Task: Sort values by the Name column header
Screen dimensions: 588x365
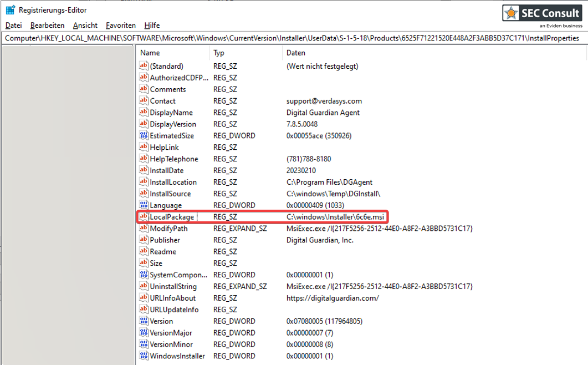Action: coord(150,53)
